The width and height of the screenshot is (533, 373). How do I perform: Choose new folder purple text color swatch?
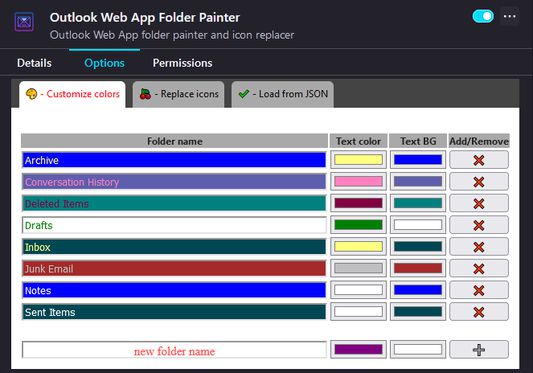click(358, 350)
